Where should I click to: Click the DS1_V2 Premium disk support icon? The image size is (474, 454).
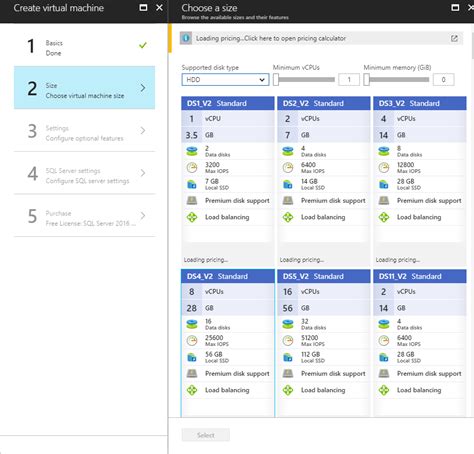(192, 200)
